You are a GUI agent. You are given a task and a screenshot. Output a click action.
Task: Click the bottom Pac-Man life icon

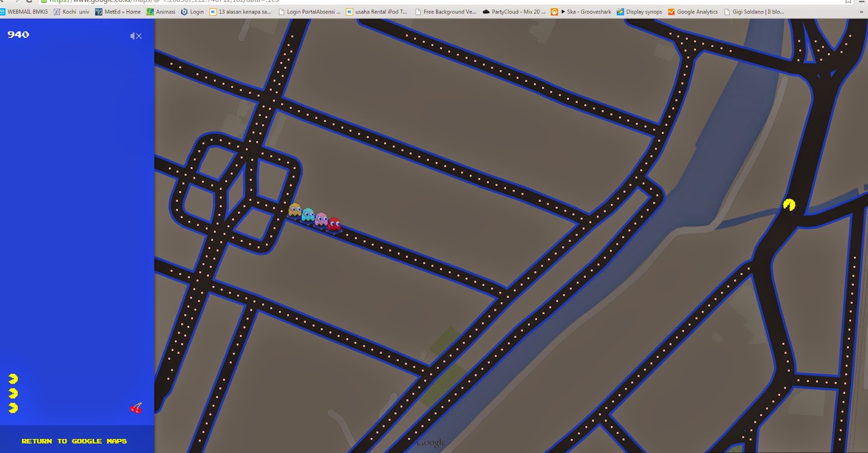[x=13, y=407]
